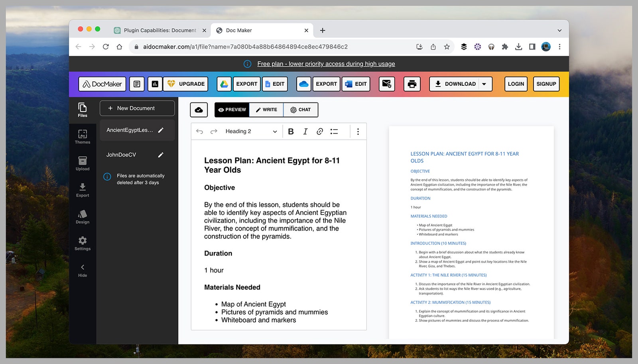Click the UPGRADE button
This screenshot has width=638, height=364.
(186, 84)
